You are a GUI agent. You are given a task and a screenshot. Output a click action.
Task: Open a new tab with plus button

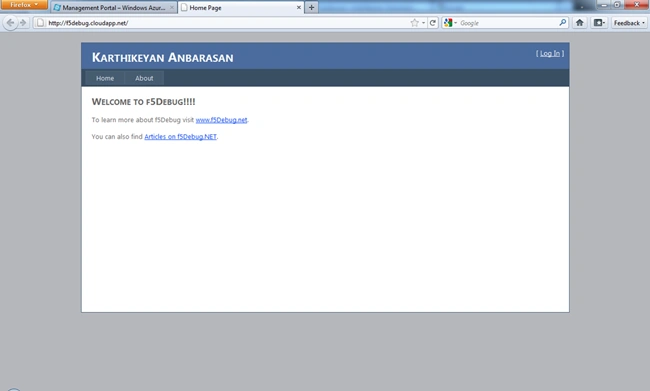311,7
